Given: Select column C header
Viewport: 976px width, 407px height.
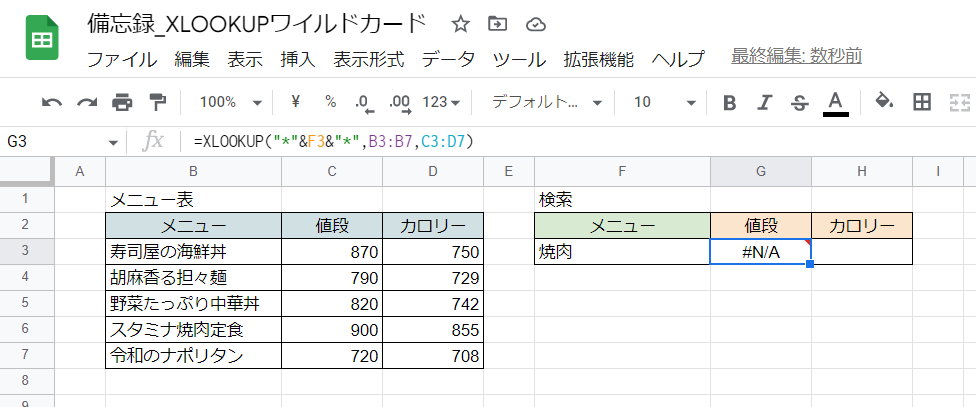Looking at the screenshot, I should pyautogui.click(x=332, y=172).
